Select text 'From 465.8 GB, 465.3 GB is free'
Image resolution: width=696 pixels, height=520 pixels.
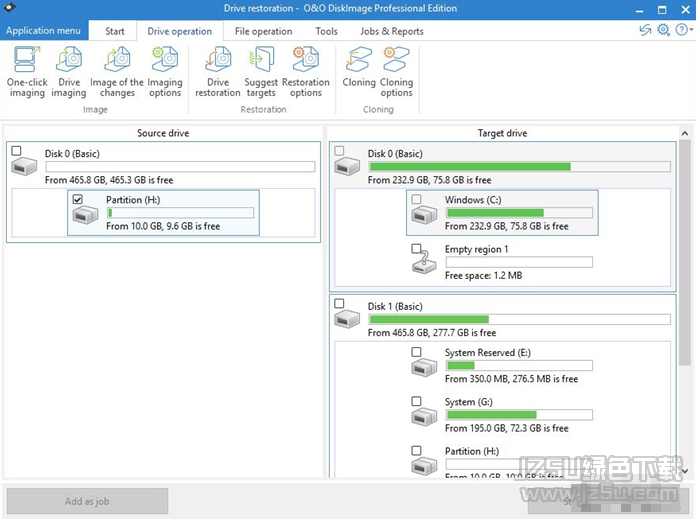click(x=109, y=180)
